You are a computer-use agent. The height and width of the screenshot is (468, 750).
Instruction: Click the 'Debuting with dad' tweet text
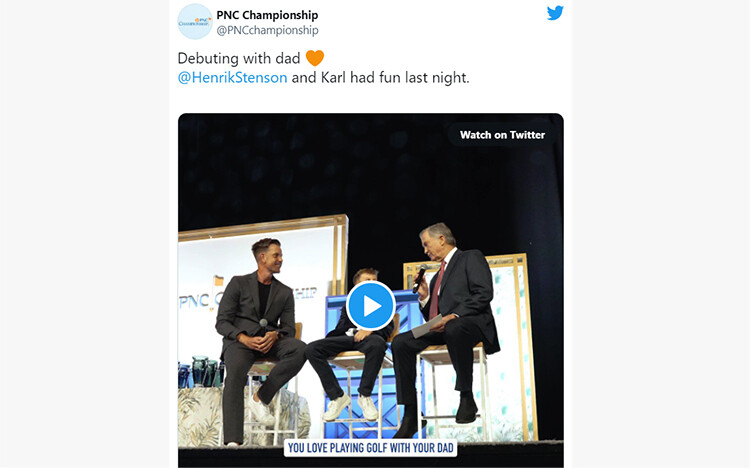pyautogui.click(x=239, y=58)
